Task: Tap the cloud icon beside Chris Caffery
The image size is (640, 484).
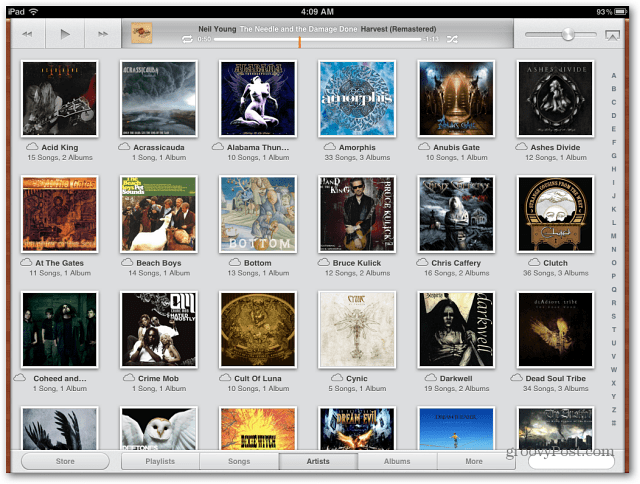Action: pos(422,262)
